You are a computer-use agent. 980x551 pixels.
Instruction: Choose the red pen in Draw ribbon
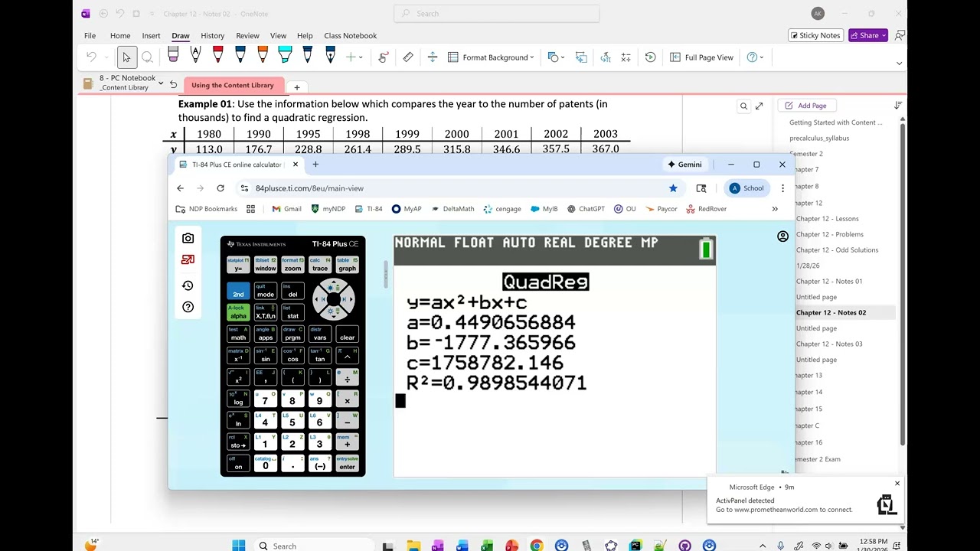click(218, 56)
